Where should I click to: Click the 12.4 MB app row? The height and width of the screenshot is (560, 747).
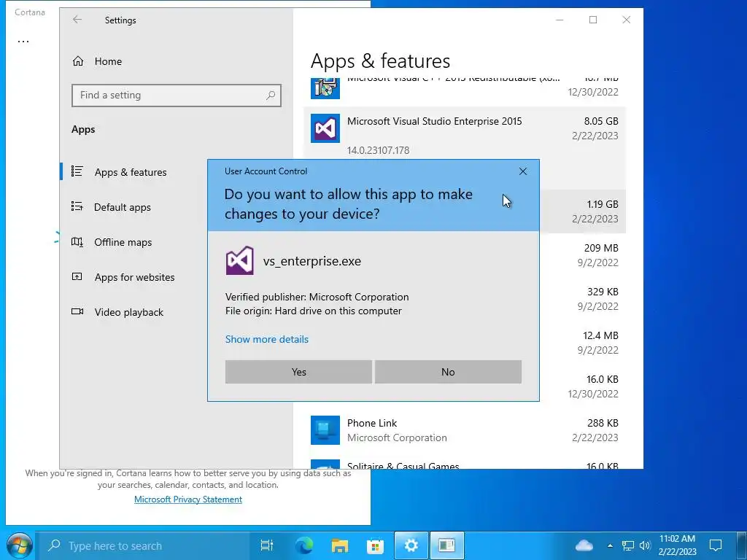582,343
